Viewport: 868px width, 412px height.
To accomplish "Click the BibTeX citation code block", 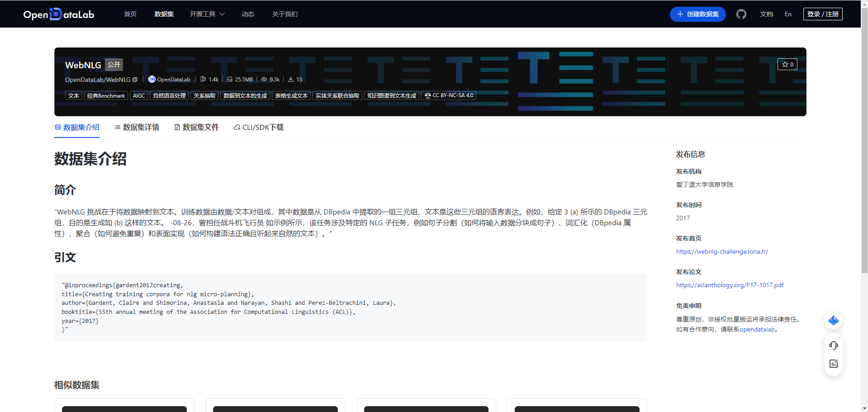I will [x=351, y=308].
